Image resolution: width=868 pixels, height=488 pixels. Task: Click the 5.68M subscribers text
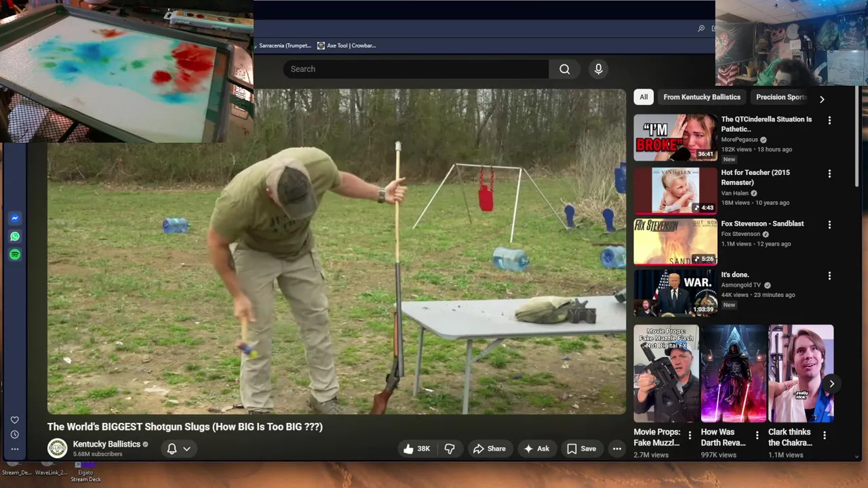[x=98, y=454]
